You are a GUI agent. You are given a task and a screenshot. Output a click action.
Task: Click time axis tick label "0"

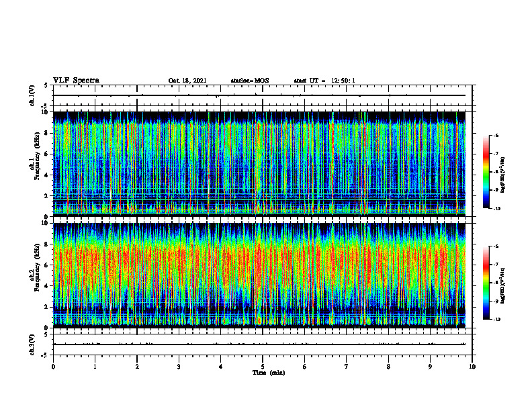(x=53, y=367)
